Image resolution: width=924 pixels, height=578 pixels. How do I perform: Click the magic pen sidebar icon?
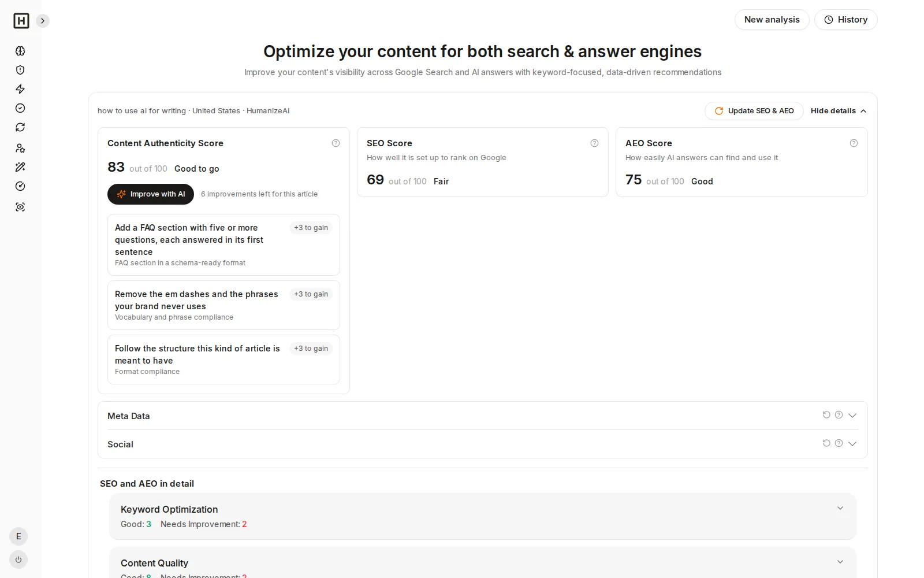click(20, 167)
